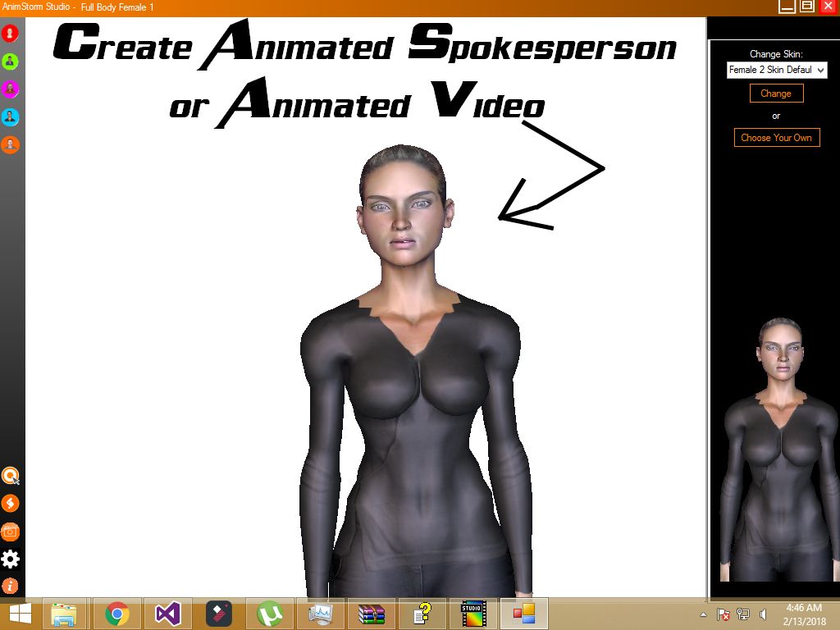Image resolution: width=840 pixels, height=630 pixels.
Task: Click the Choose Your Own button
Action: tap(776, 138)
